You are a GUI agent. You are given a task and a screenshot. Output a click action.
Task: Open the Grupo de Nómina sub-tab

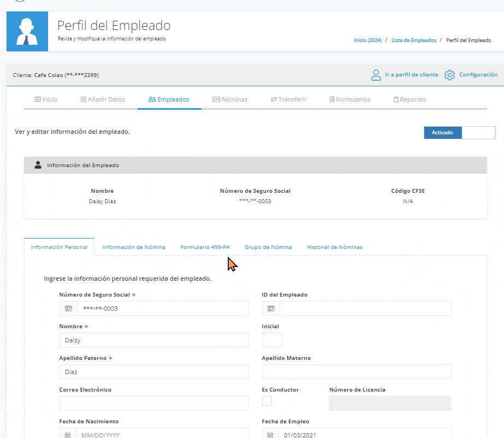point(268,247)
